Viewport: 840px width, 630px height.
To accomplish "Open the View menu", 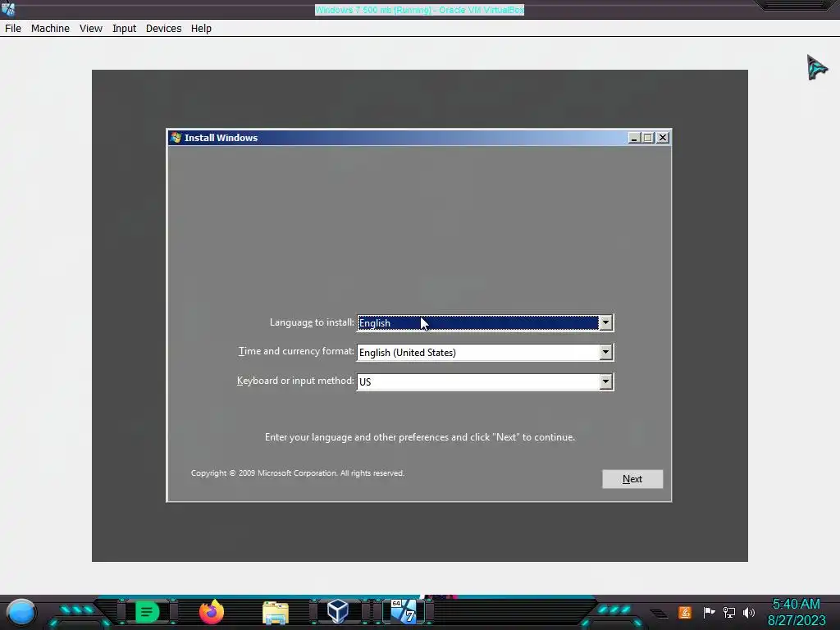I will [90, 29].
